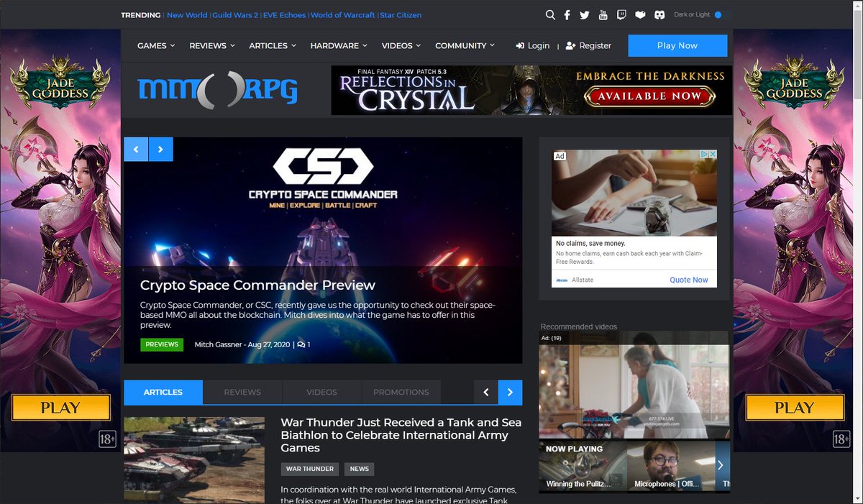This screenshot has width=863, height=504.
Task: Click Quote Now in Allstate ad
Action: (x=689, y=280)
